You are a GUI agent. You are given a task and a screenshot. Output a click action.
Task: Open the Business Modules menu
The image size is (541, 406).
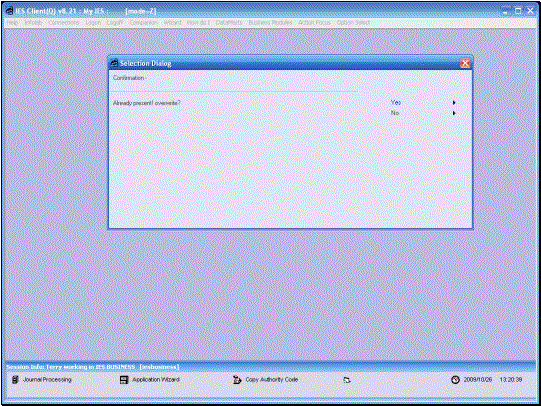[x=270, y=22]
